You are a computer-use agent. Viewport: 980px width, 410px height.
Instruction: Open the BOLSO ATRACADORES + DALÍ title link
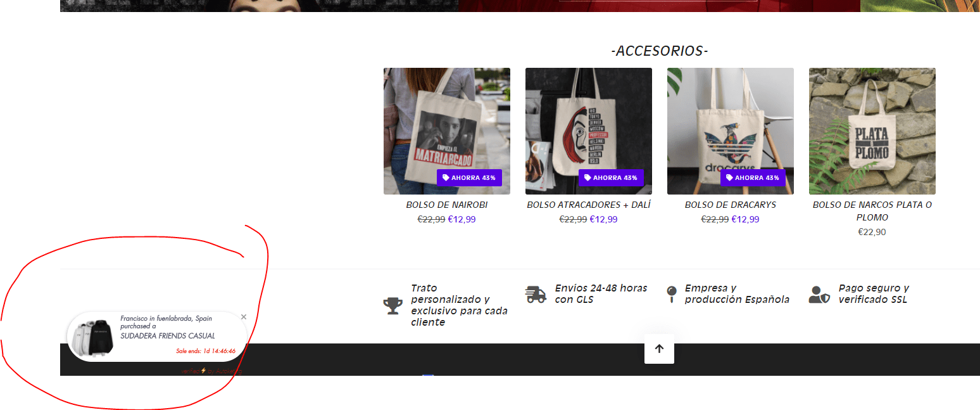coord(589,205)
